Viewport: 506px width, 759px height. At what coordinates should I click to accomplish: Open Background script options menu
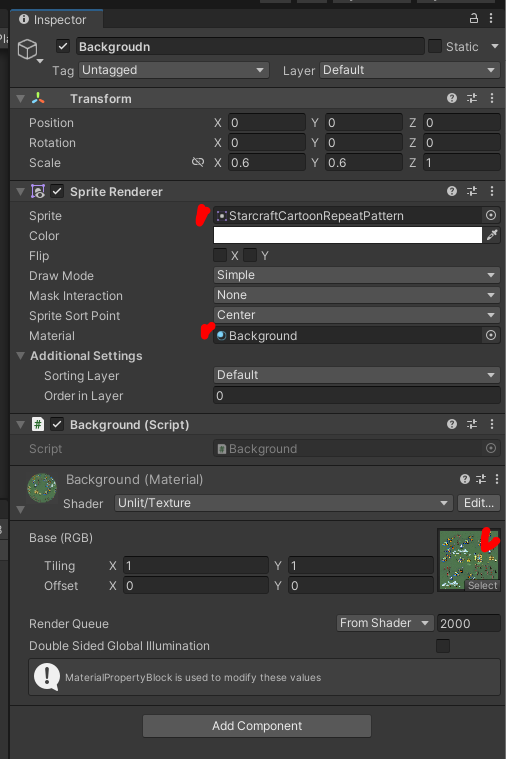click(491, 424)
